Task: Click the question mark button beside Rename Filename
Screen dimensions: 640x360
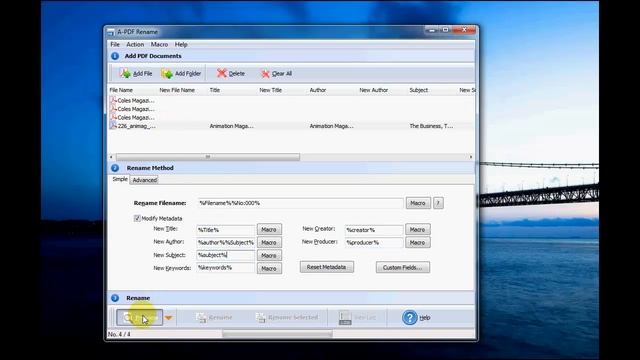Action: 438,203
